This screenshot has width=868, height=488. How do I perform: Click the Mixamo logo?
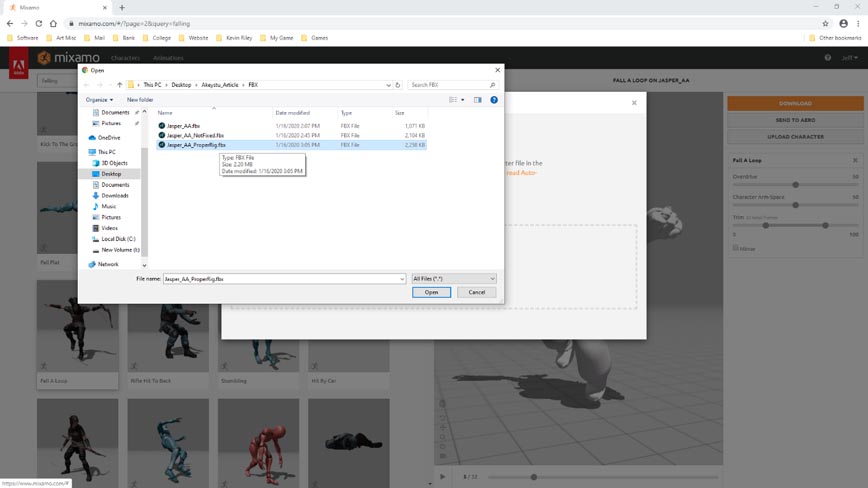(69, 58)
